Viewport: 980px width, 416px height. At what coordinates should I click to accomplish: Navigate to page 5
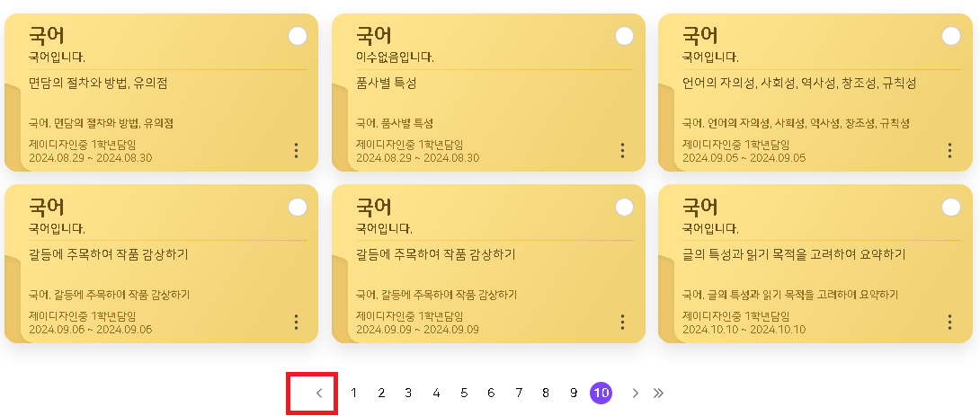point(464,394)
